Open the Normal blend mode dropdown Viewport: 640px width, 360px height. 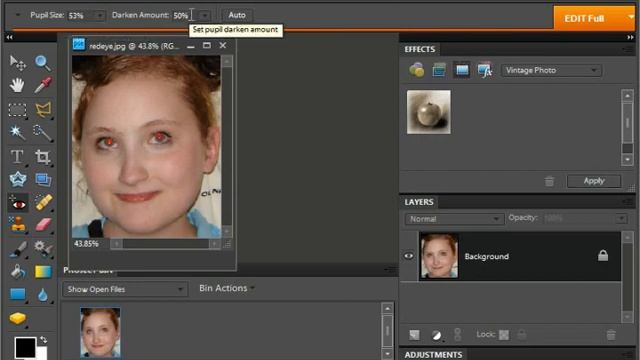[x=454, y=219]
